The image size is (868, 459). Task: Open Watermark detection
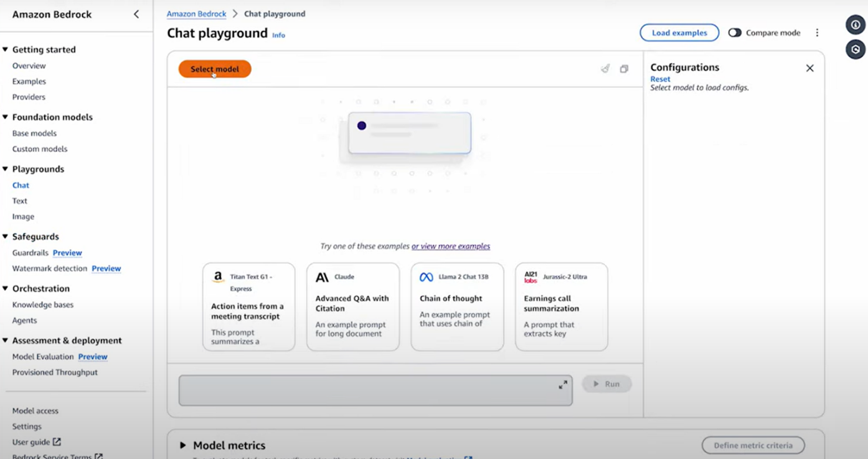[x=50, y=268]
